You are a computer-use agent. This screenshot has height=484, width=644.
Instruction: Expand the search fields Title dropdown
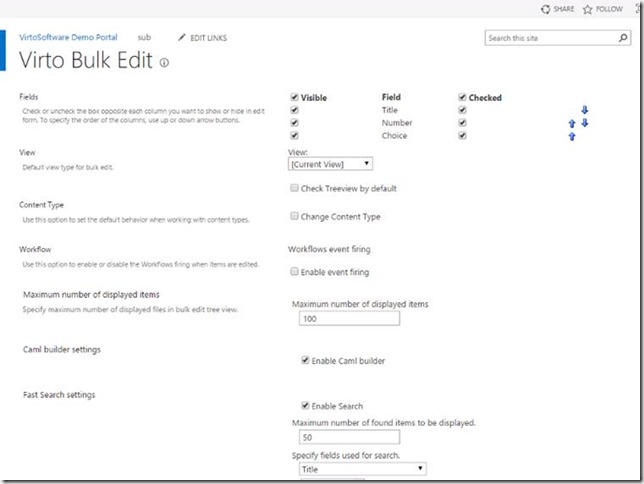point(363,468)
